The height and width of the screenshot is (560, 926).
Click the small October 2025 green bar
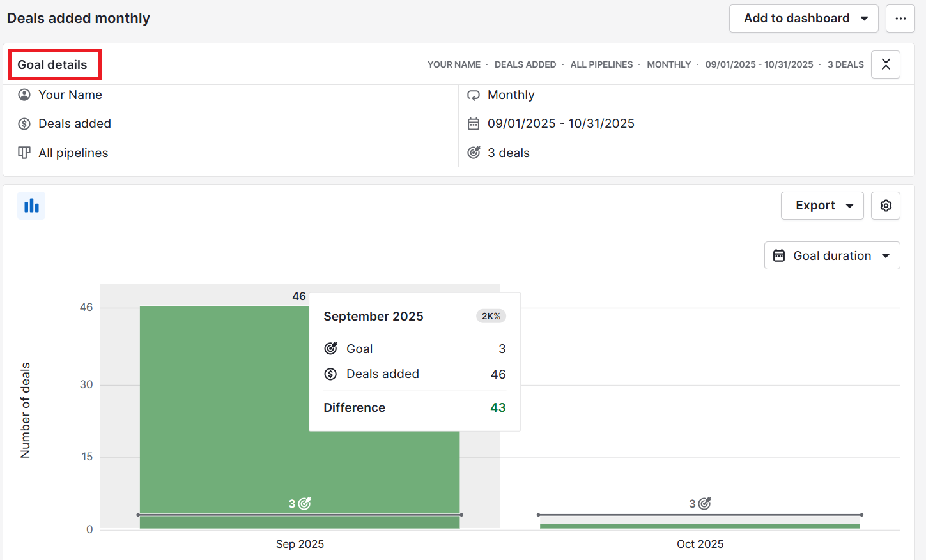[x=700, y=526]
